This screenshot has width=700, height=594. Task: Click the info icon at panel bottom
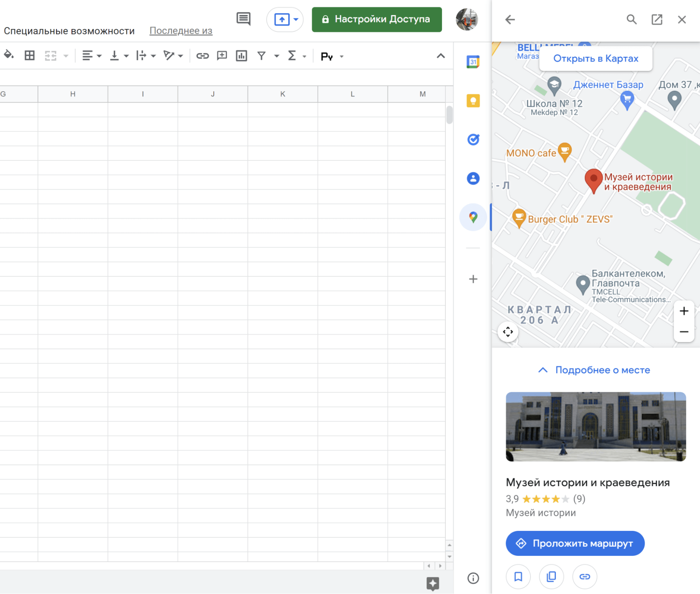473,578
